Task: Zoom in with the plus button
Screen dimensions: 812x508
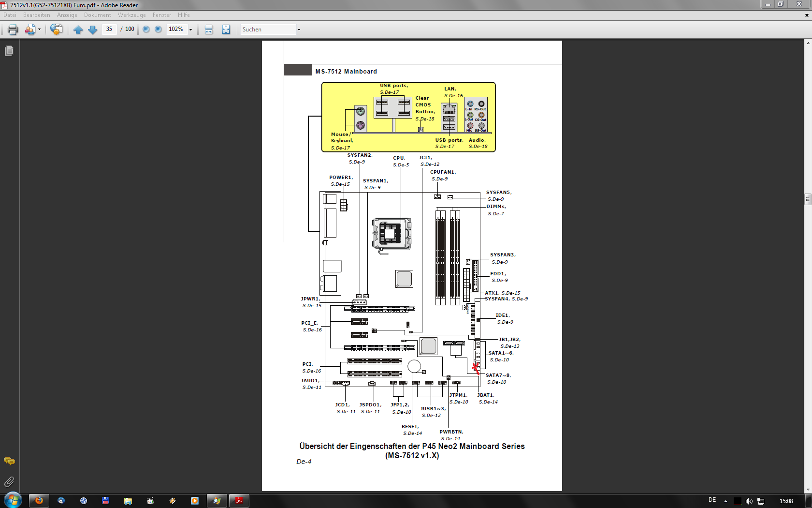Action: coord(158,29)
